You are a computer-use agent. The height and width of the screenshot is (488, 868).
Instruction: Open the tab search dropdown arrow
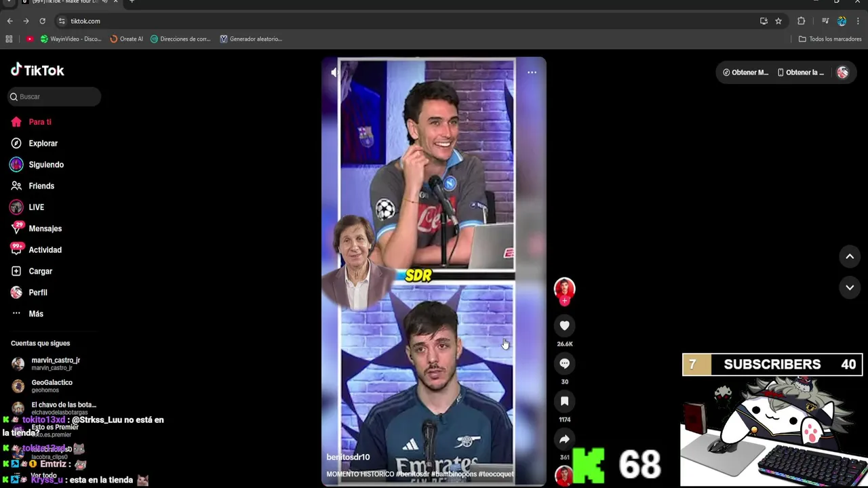tap(8, 1)
